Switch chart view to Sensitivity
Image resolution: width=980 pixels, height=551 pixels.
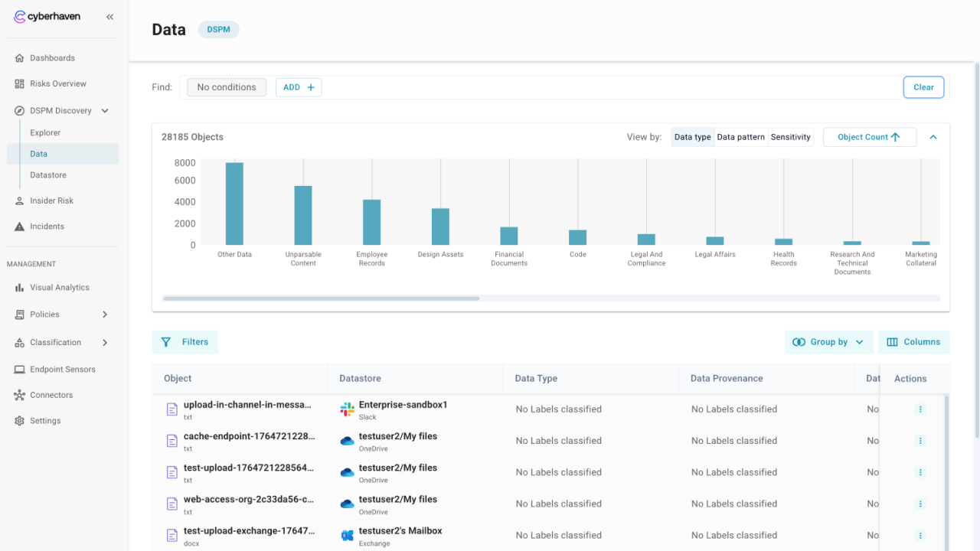coord(790,137)
